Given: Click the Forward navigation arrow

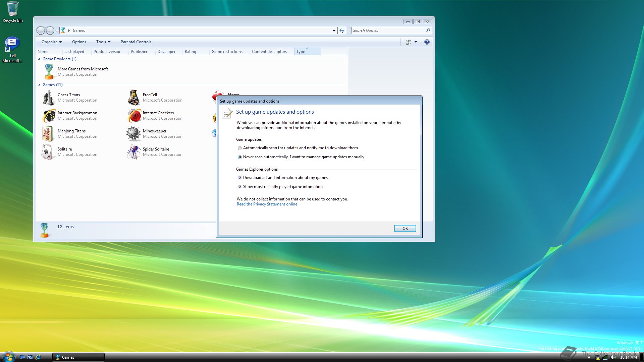Looking at the screenshot, I should [x=50, y=31].
